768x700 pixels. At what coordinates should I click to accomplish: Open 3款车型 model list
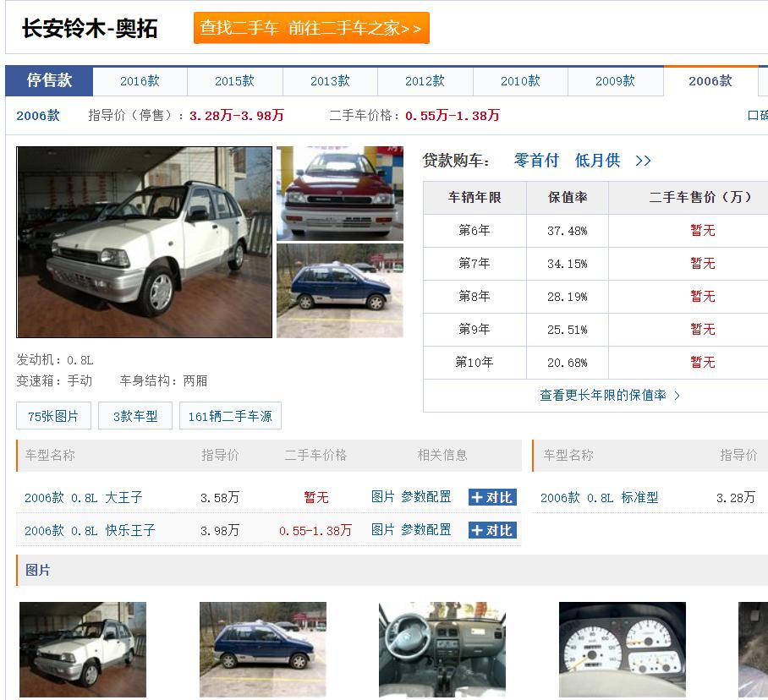coord(134,415)
